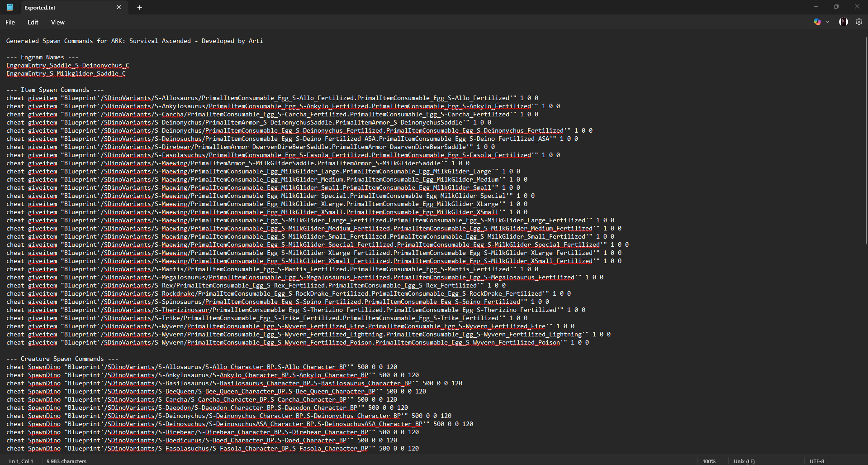Click the SpawnDino S-Daeodon_Character_BP line
Image resolution: width=868 pixels, height=465 pixels.
click(207, 407)
